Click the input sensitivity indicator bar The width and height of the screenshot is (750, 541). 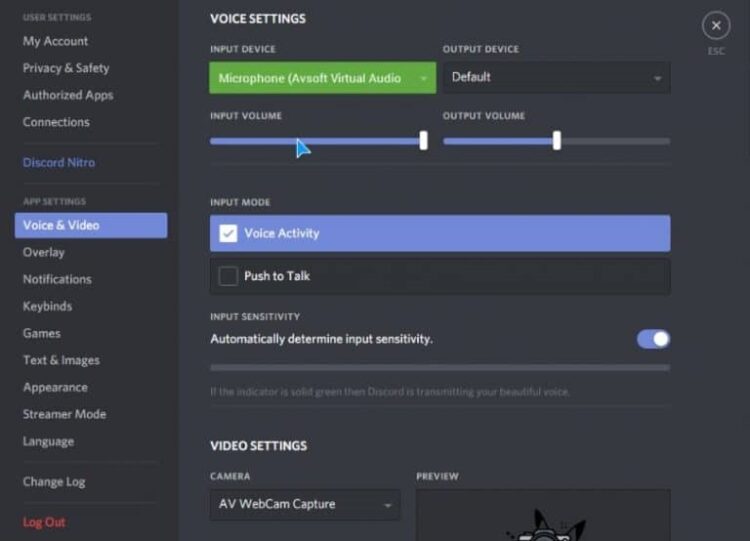[x=440, y=367]
